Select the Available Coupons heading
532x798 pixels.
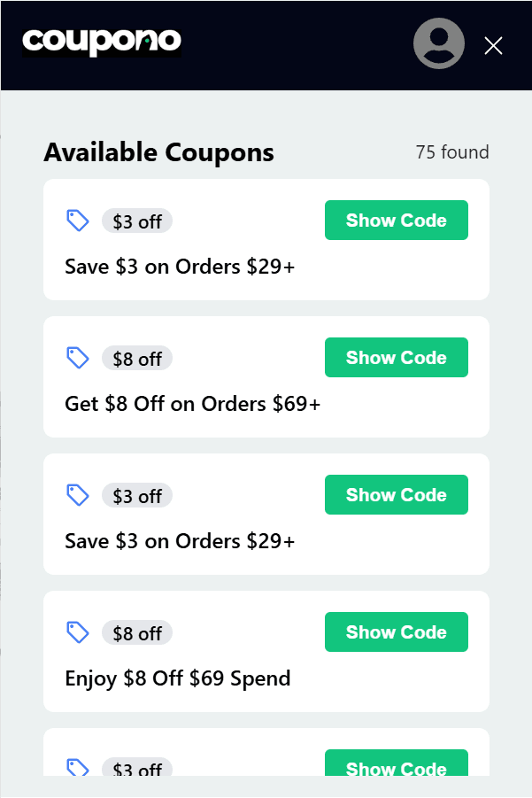(158, 151)
